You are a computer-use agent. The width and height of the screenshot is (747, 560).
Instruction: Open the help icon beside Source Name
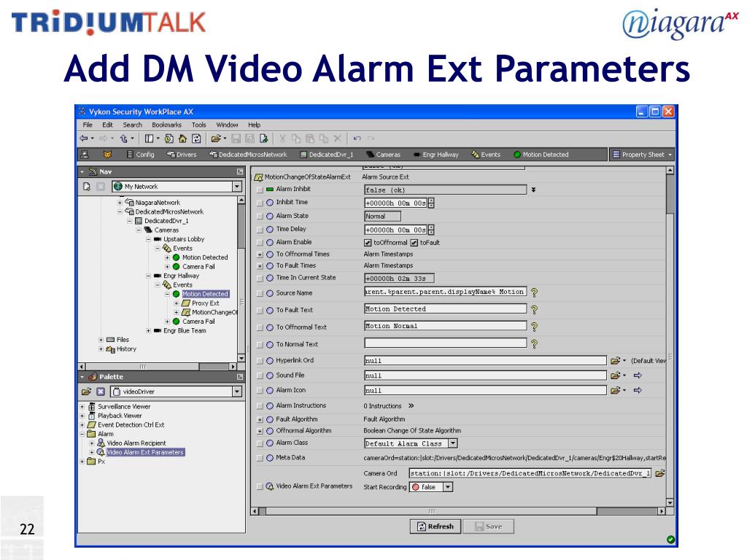click(535, 292)
